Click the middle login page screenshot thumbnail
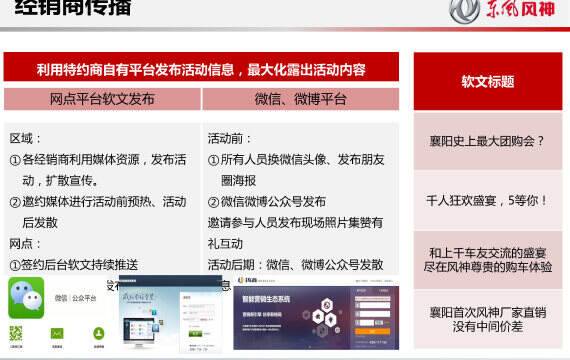This screenshot has height=360, width=570. (x=170, y=313)
